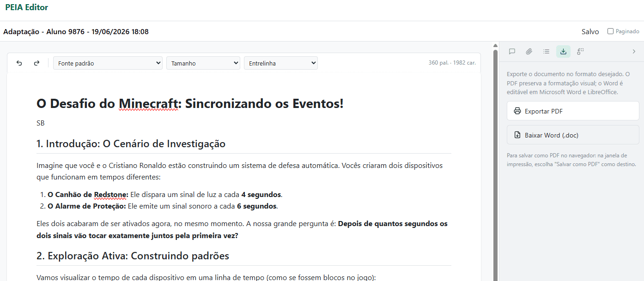Image resolution: width=644 pixels, height=281 pixels.
Task: Click the hint text 'Para salvar como PDF no navegador'
Action: click(571, 160)
